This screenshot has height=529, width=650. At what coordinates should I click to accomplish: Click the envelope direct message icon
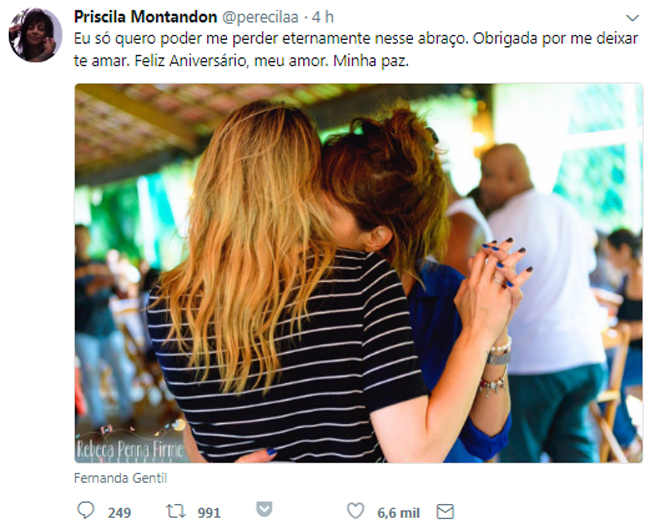coord(445,512)
